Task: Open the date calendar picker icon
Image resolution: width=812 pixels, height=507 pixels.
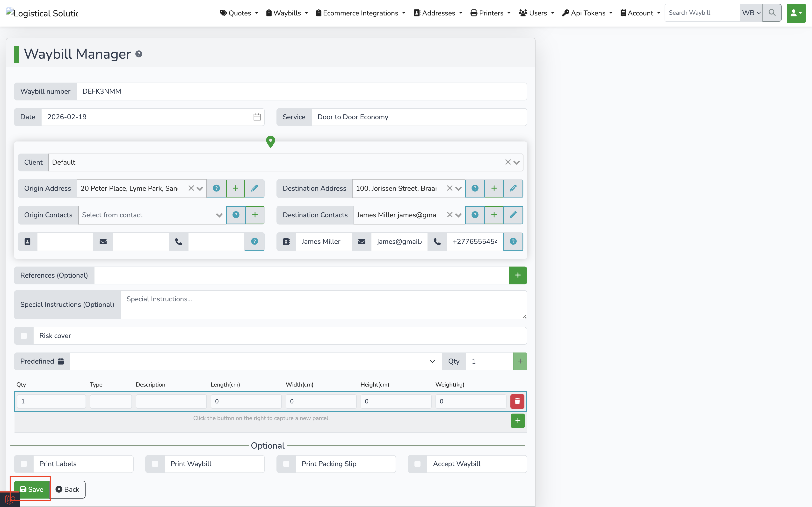Action: click(257, 117)
